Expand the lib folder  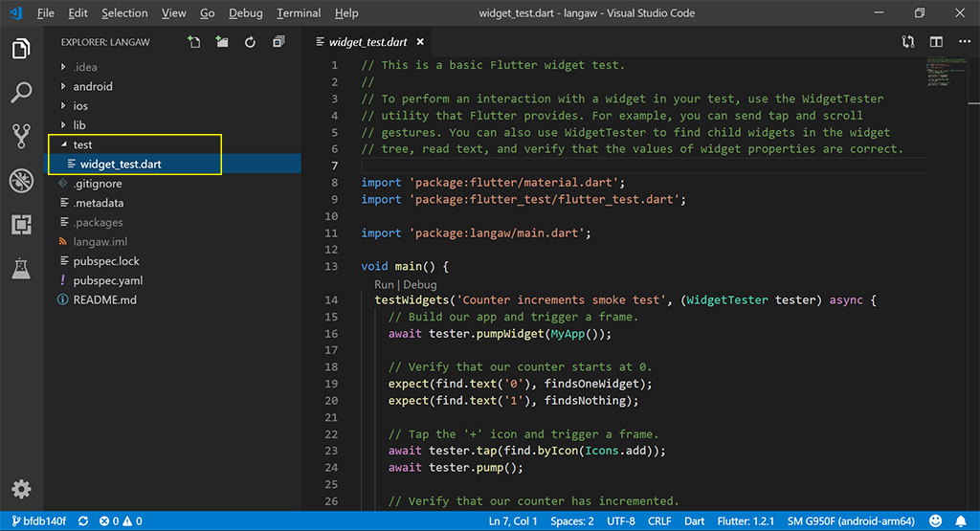tap(79, 125)
